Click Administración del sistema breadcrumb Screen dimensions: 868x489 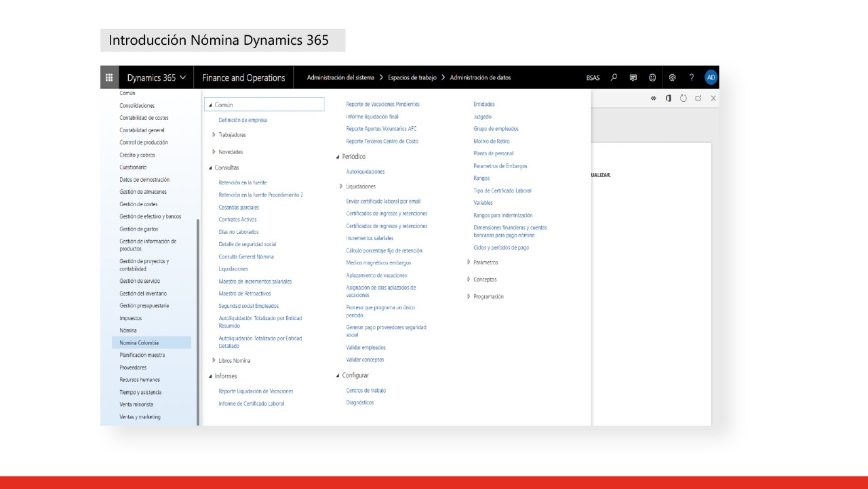pos(340,77)
